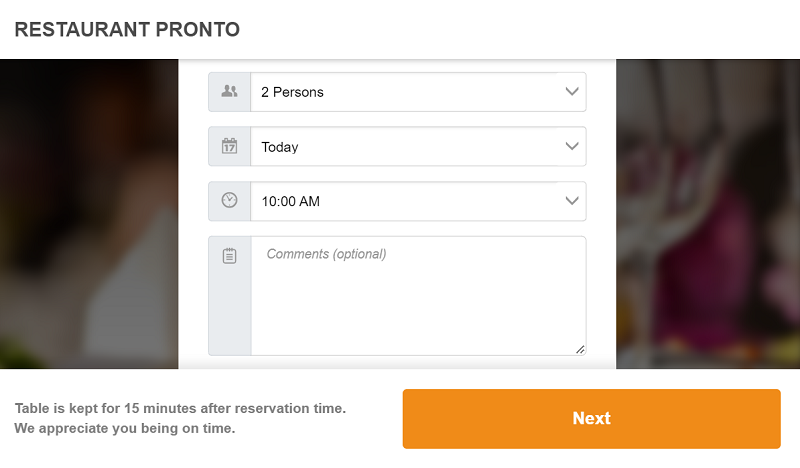Click the white form panel above the persons field
Screen dimensions: 800x468
coord(397,65)
